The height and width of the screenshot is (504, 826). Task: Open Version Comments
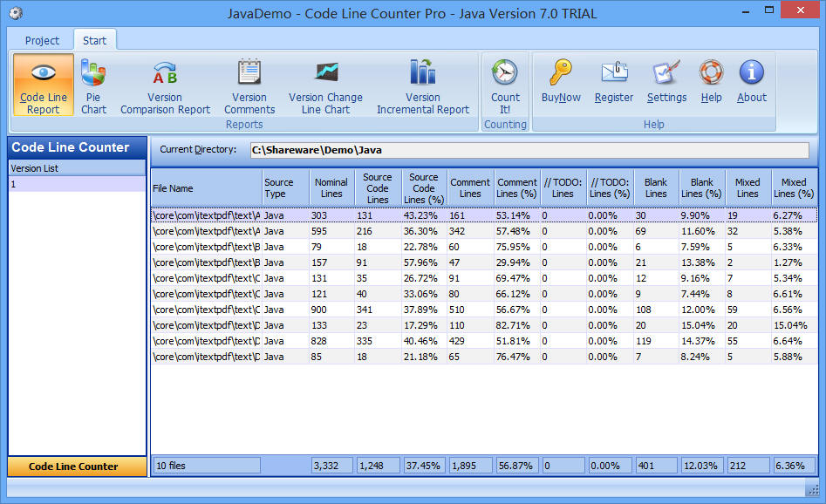(x=249, y=85)
